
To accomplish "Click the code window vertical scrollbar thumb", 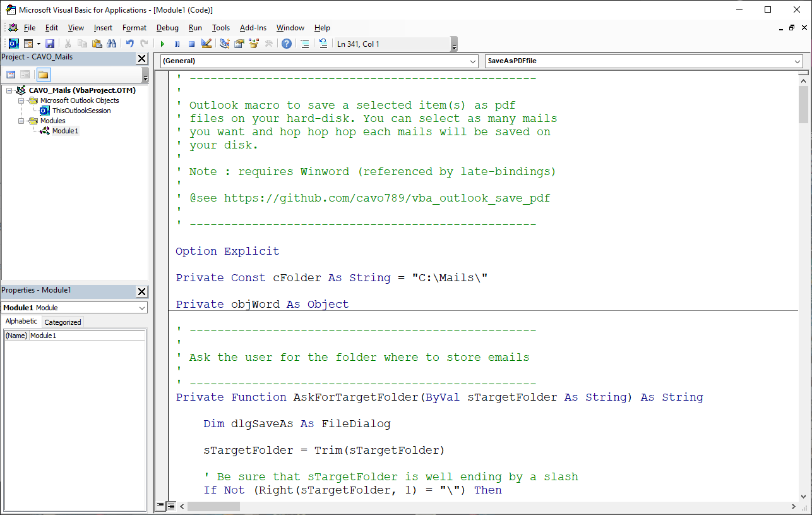I will coord(803,104).
